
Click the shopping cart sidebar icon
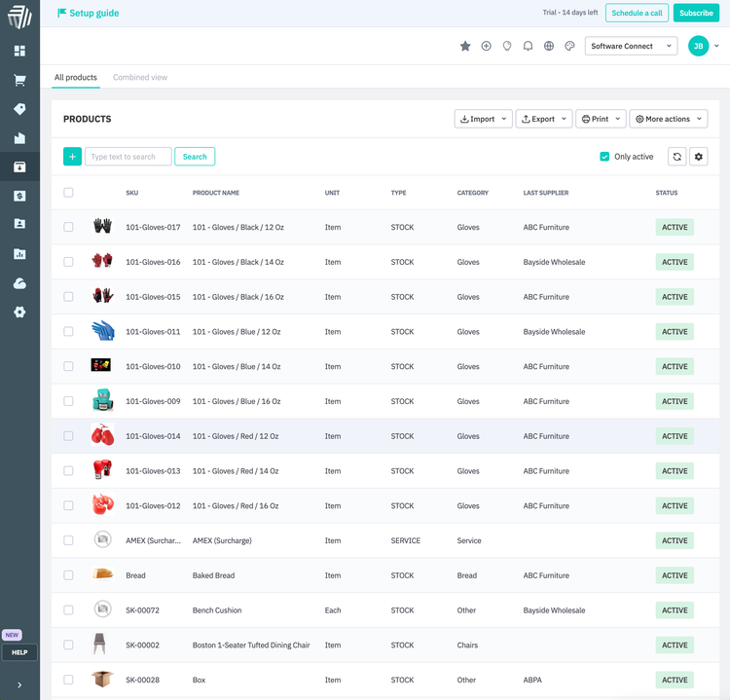coord(19,80)
